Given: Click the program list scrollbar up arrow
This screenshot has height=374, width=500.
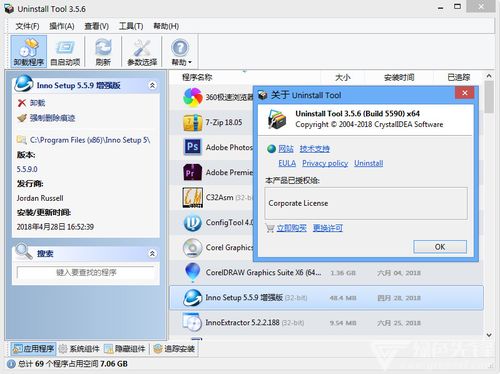Looking at the screenshot, I should pyautogui.click(x=489, y=76).
